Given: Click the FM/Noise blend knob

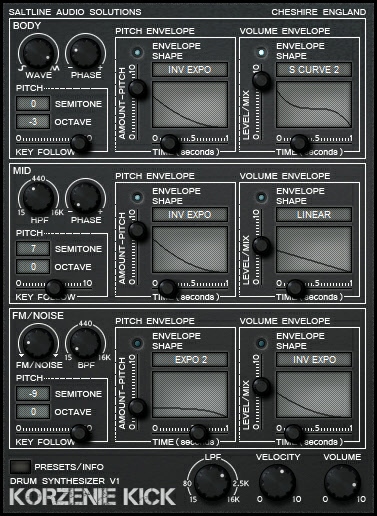Looking at the screenshot, I should point(38,343).
